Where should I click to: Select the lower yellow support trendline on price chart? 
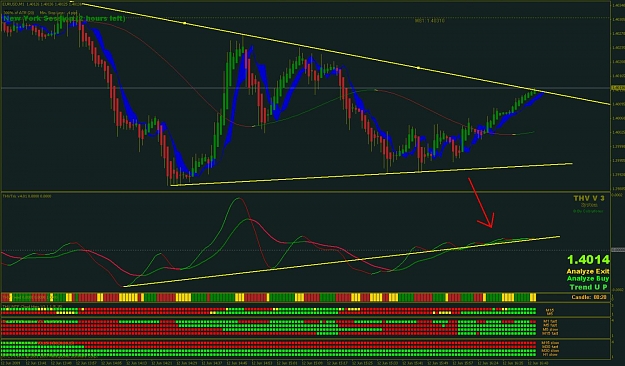point(371,174)
